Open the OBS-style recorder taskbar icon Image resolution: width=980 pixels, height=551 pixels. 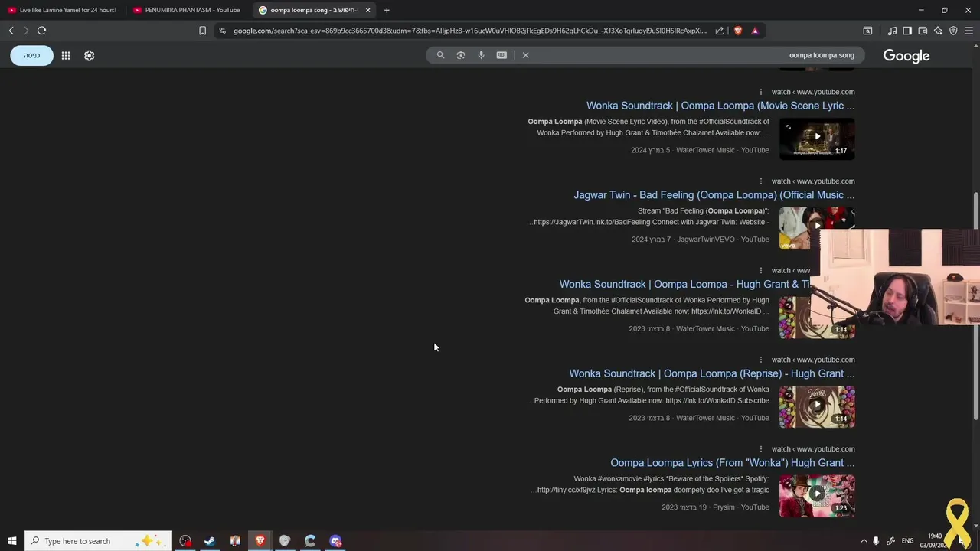[185, 541]
